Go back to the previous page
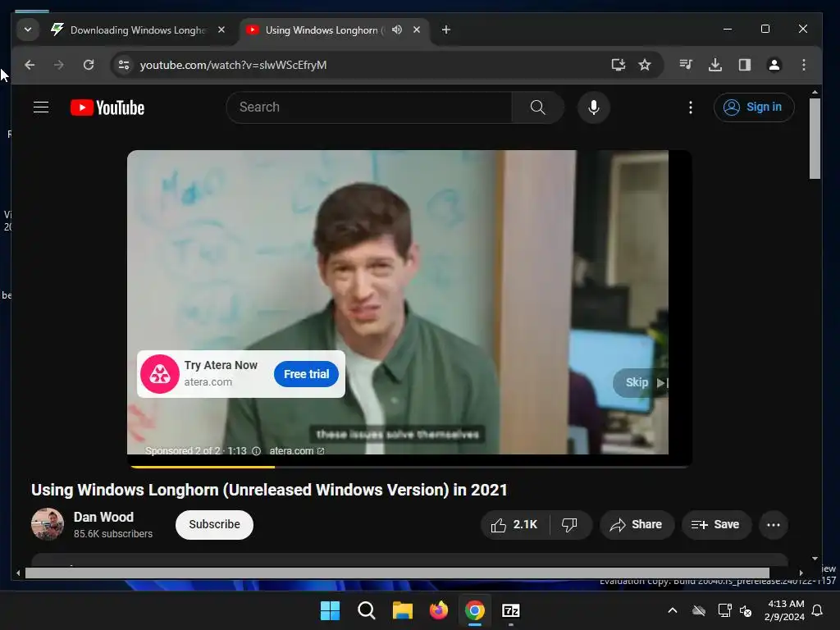840x630 pixels. (x=30, y=65)
